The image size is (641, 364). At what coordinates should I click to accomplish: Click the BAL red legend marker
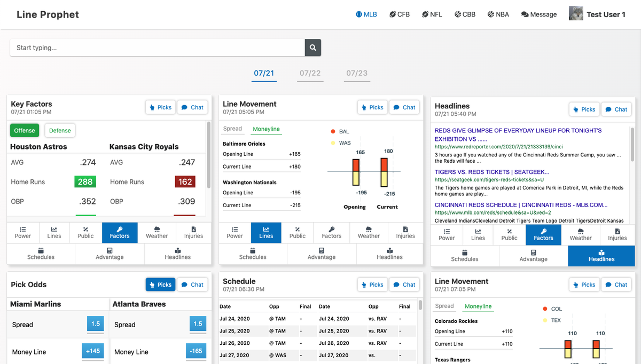[x=333, y=131]
